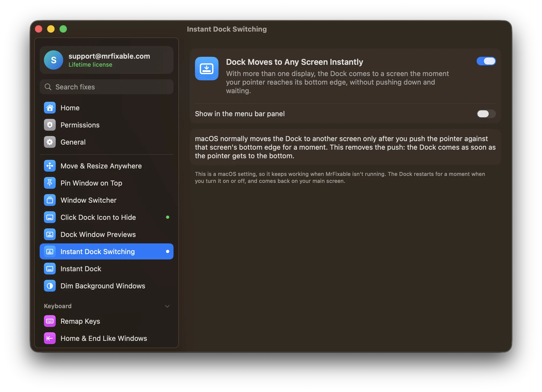Screen dimensions: 542x392
Task: Collapse the Keyboard section chevron
Action: click(x=167, y=306)
